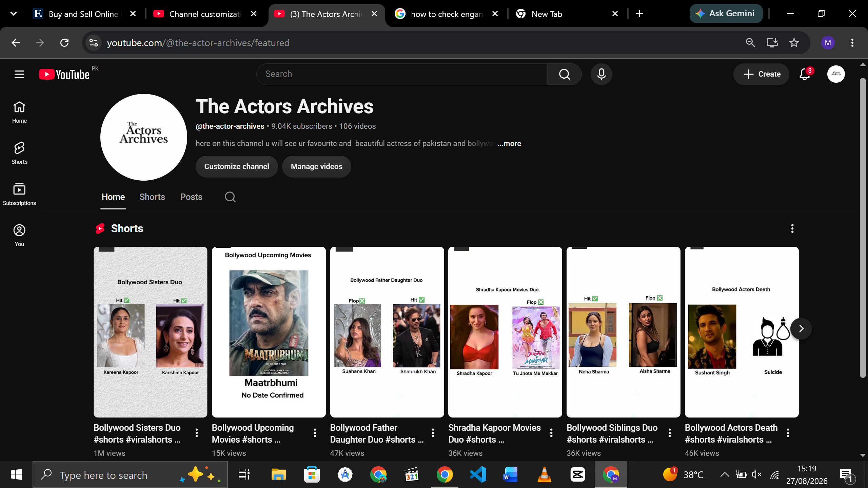Click Windows taskbar search box

point(130,474)
